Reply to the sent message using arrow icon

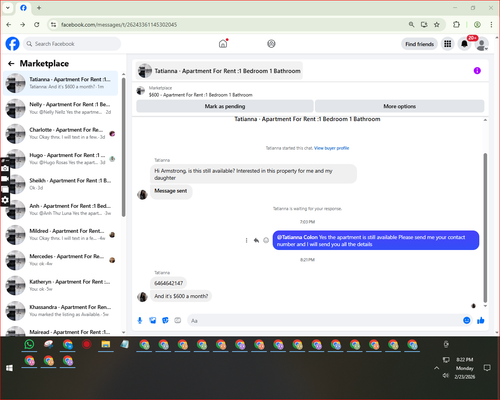coord(256,240)
